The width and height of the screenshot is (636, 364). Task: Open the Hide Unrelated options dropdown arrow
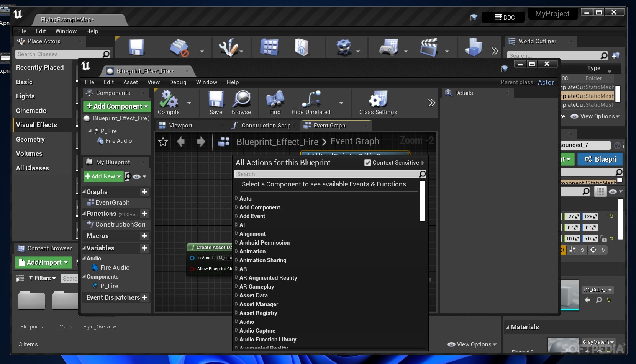[x=341, y=103]
